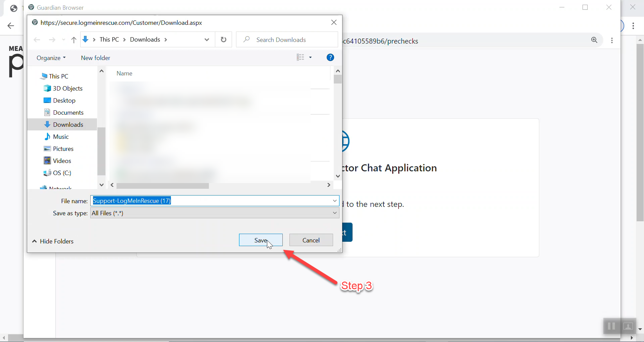Click the page vertical scrollbar thumb
This screenshot has height=342, width=644.
tap(640, 132)
